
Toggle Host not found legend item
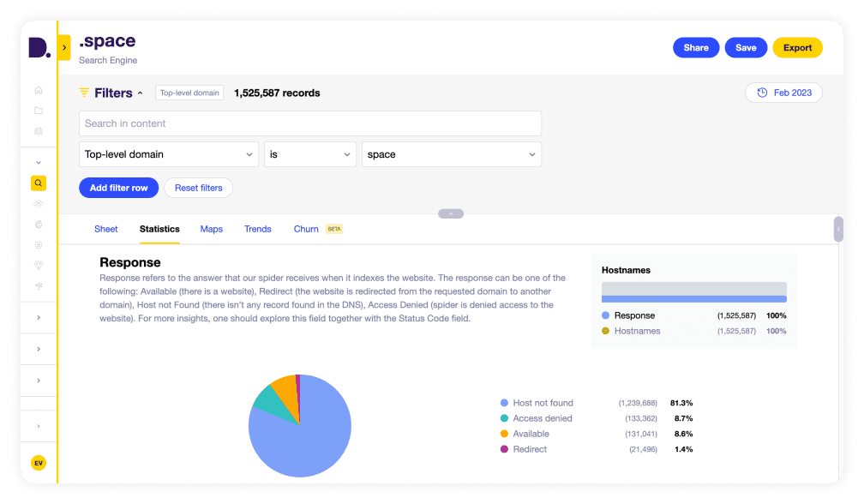pos(543,403)
